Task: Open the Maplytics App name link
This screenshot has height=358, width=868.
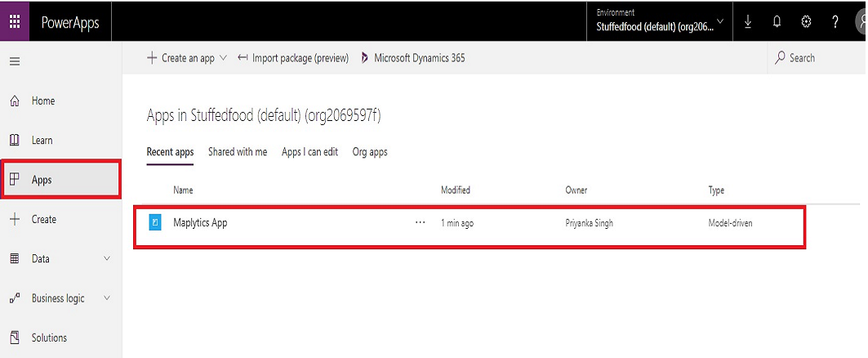Action: coord(200,223)
